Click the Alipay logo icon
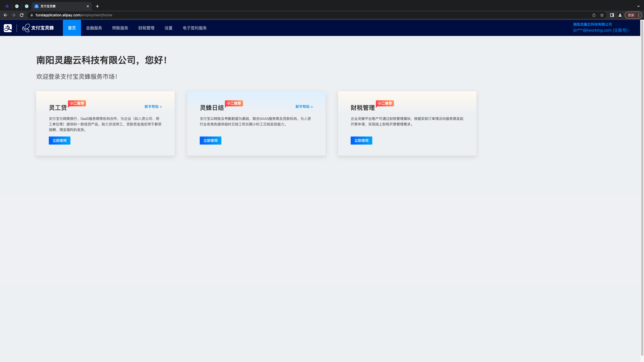Viewport: 644px width, 362px height. coord(8,28)
